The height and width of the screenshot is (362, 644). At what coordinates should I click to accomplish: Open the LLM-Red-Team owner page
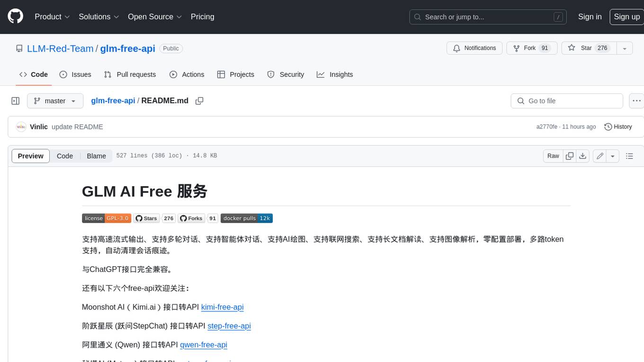tap(60, 48)
